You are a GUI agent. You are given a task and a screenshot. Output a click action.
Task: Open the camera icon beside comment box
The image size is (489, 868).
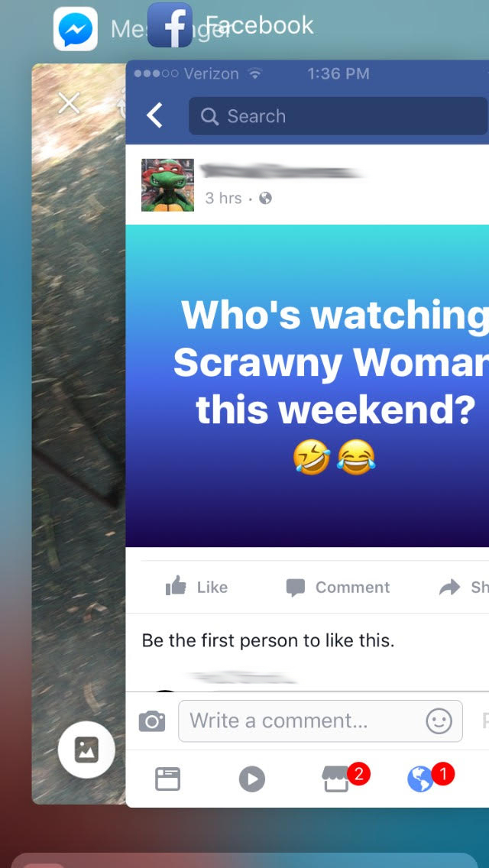point(152,721)
